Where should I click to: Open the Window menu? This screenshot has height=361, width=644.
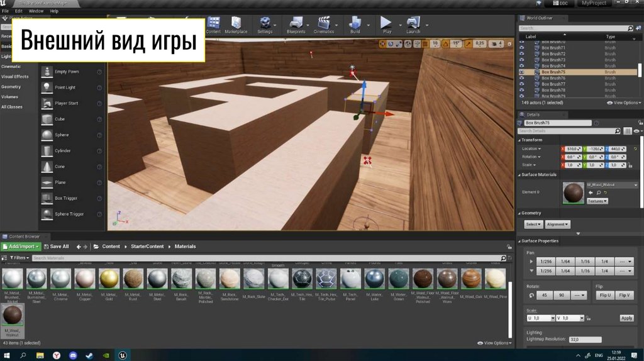(36, 11)
